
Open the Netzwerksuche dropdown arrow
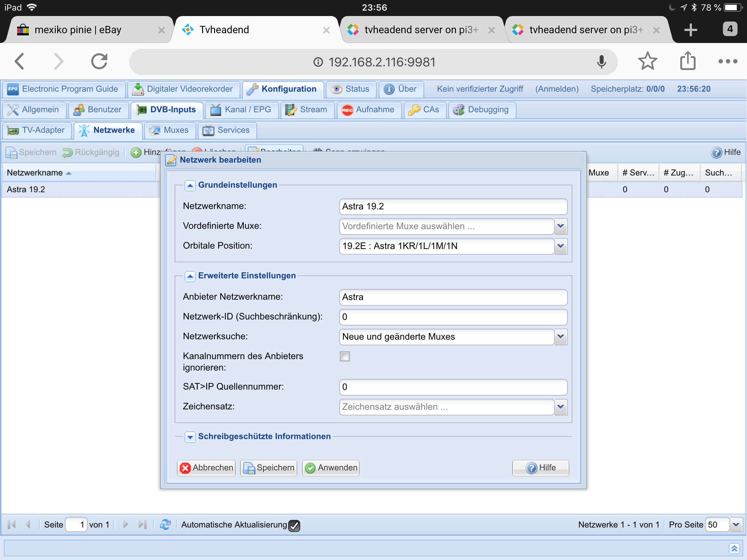coord(561,337)
